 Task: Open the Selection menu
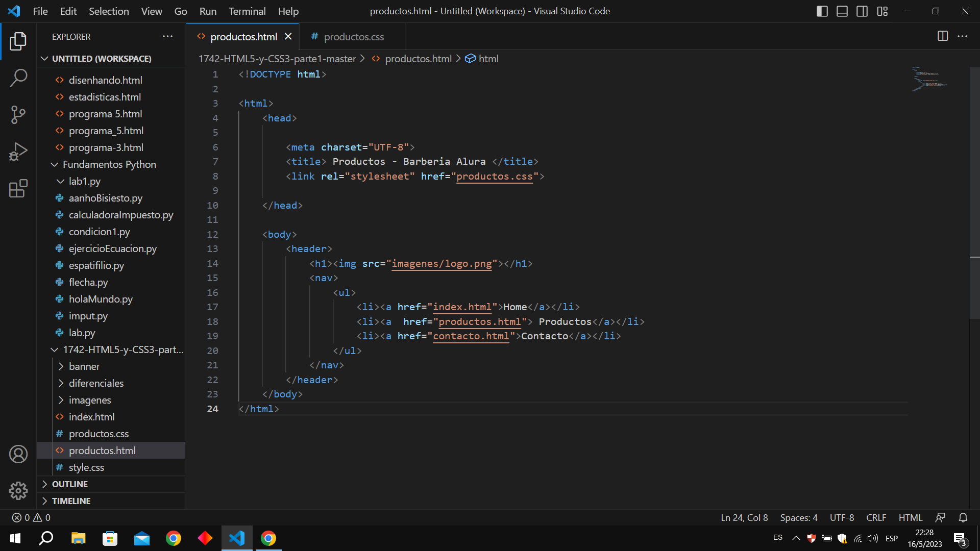coord(109,11)
